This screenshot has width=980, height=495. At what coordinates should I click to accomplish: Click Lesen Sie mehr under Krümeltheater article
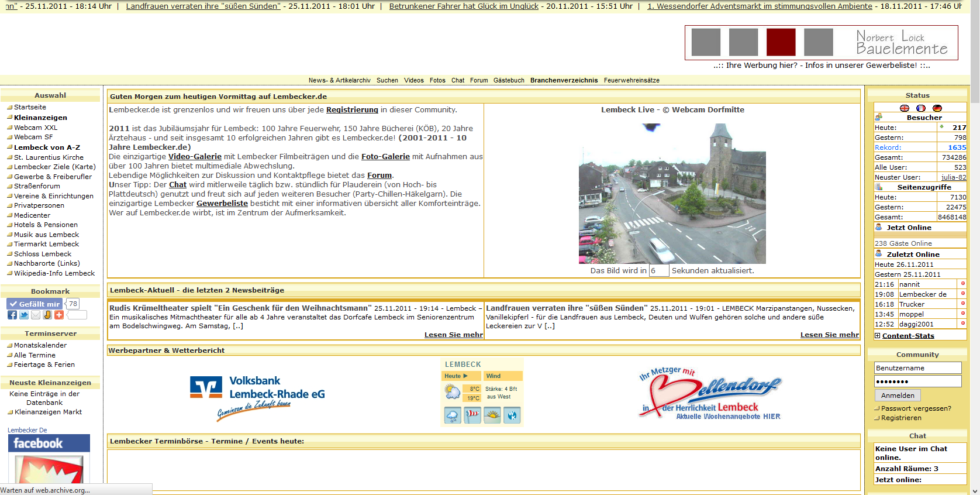click(x=454, y=335)
